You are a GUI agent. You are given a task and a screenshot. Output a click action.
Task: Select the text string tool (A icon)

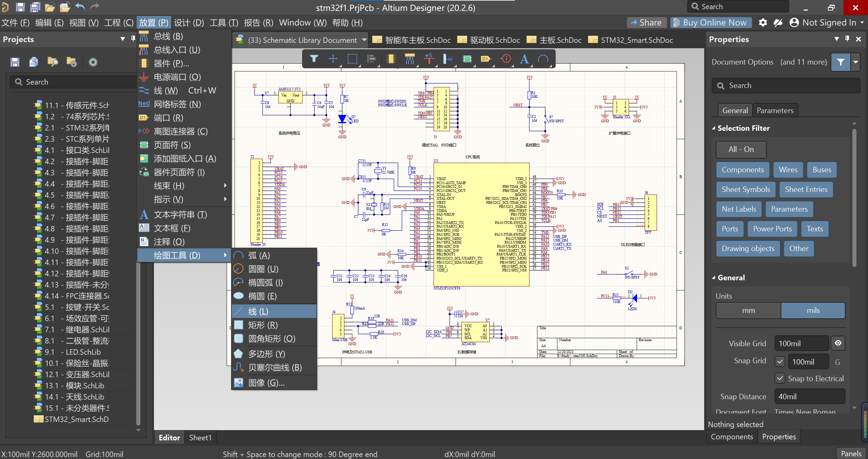point(524,59)
